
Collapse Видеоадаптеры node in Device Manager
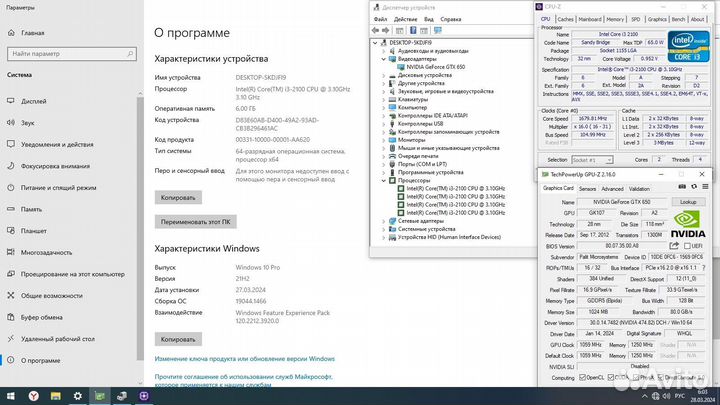(x=383, y=59)
